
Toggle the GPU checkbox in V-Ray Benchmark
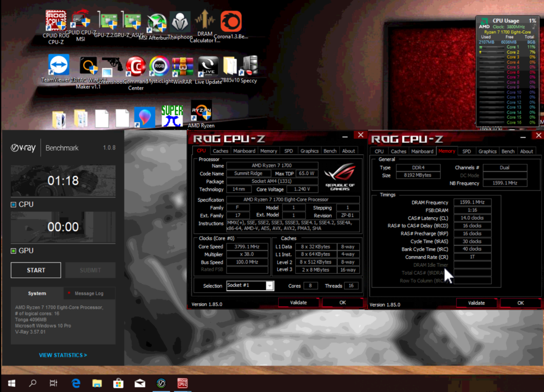14,251
